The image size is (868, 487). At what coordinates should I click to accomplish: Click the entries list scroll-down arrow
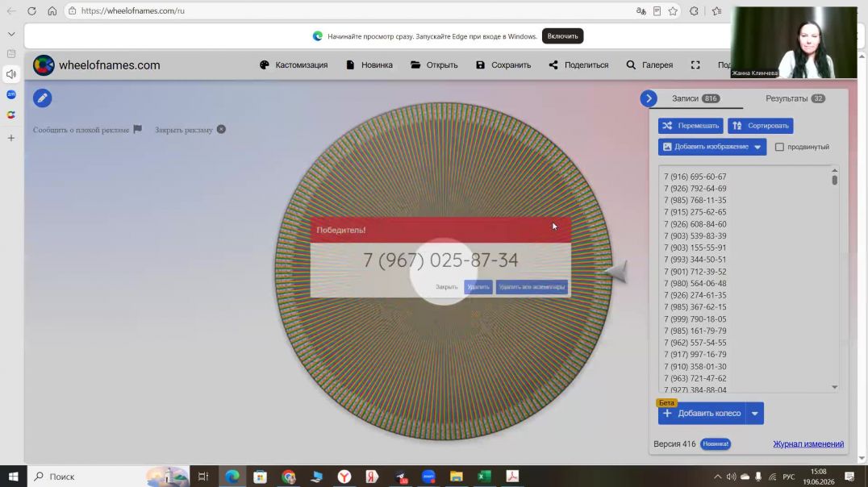pyautogui.click(x=835, y=387)
